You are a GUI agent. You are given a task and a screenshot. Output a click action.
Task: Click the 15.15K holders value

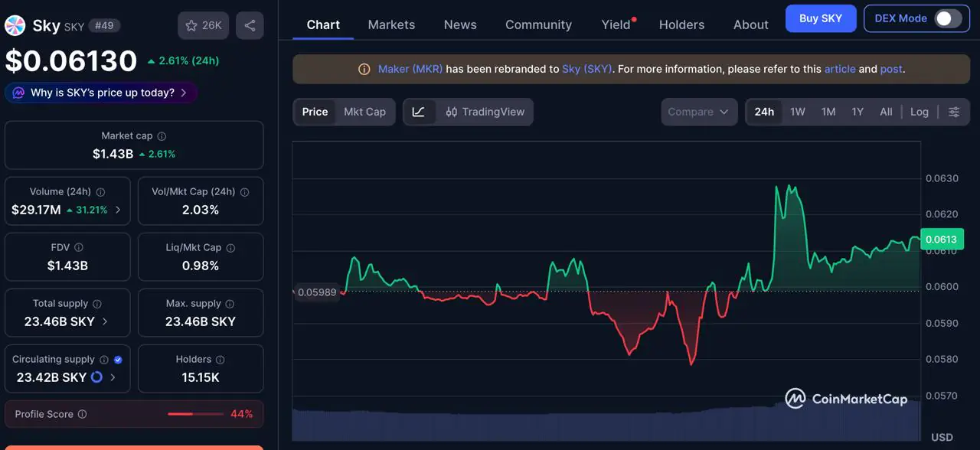click(x=201, y=377)
